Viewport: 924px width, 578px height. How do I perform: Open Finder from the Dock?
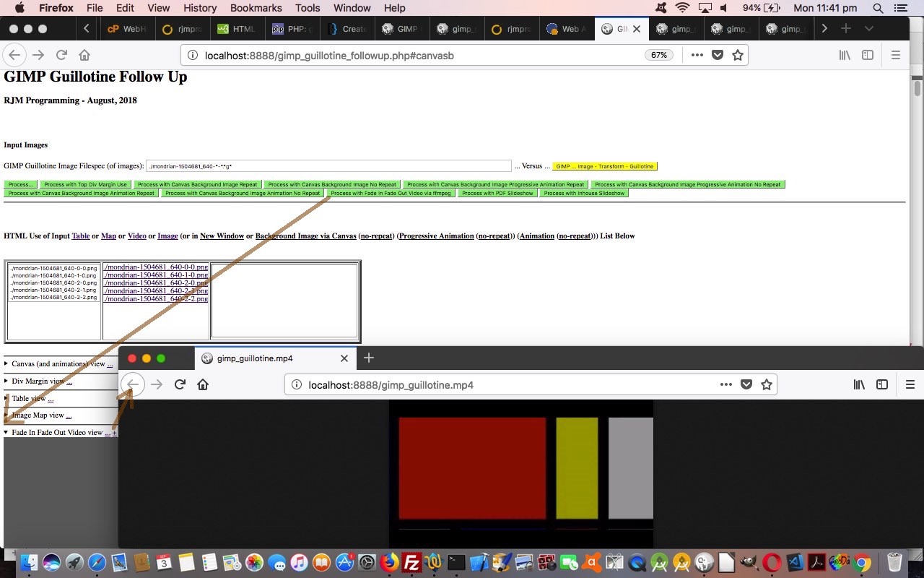(30, 562)
